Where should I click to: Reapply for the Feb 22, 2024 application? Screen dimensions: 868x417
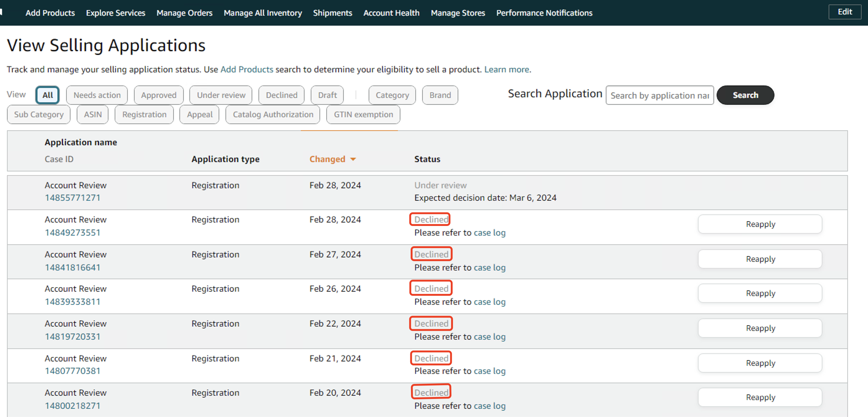pyautogui.click(x=760, y=328)
